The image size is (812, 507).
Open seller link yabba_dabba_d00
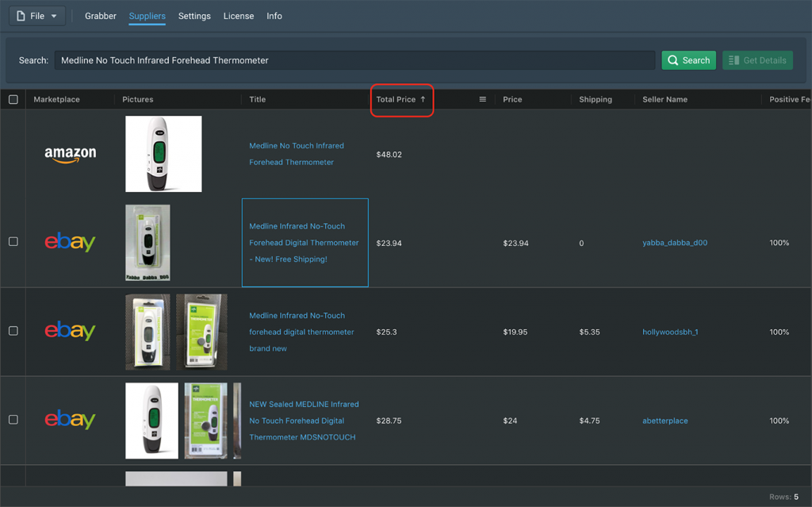pyautogui.click(x=675, y=243)
